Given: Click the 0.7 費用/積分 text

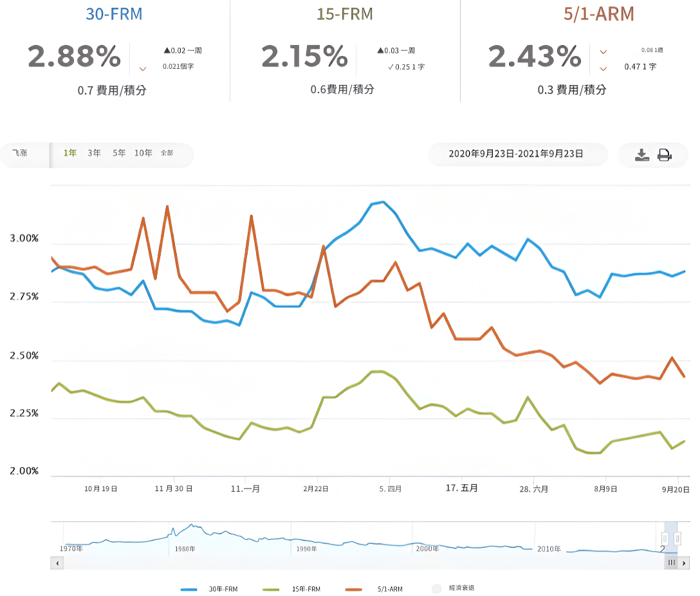Looking at the screenshot, I should [112, 91].
